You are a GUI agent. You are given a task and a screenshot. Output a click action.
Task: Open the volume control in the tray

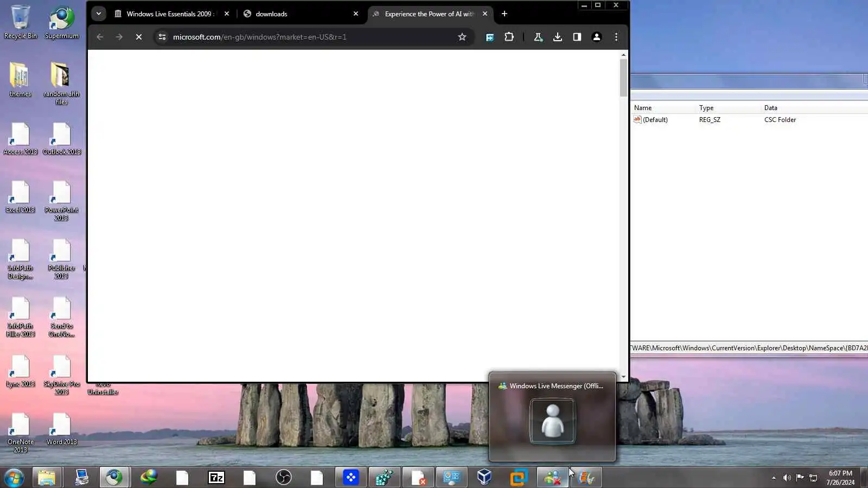coord(787,478)
